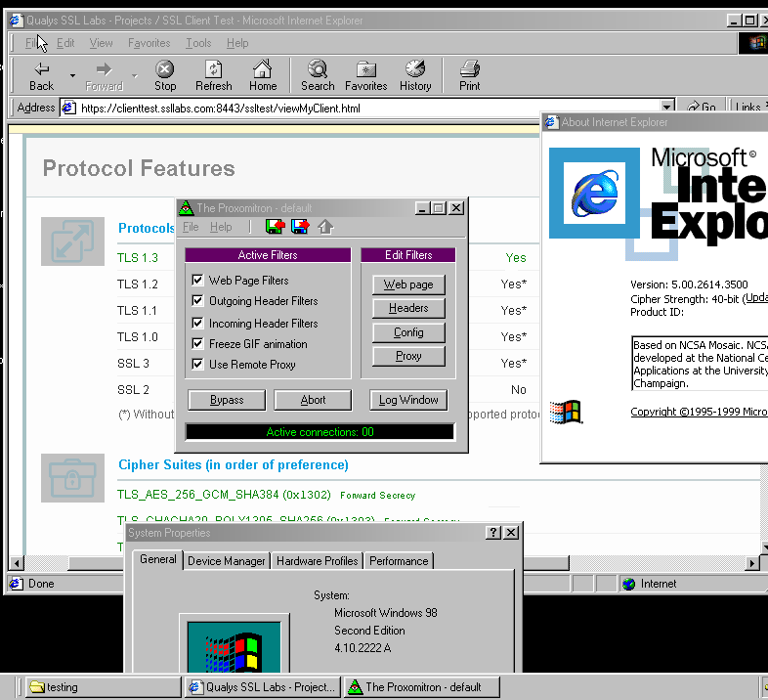This screenshot has width=768, height=700.
Task: Click the IE title bar icon
Action: [x=17, y=21]
